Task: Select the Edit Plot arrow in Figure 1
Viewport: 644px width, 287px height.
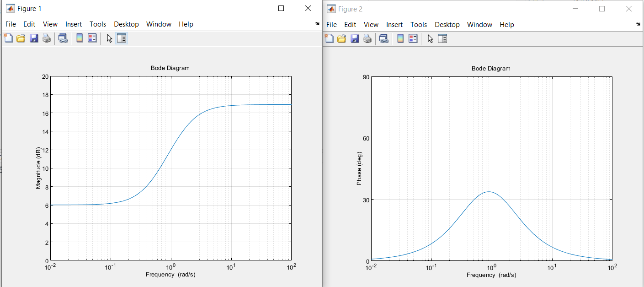Action: tap(109, 38)
